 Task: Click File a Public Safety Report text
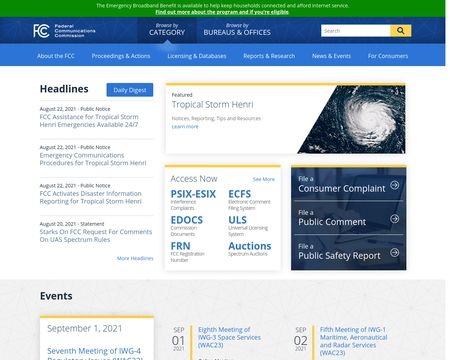coord(339,252)
